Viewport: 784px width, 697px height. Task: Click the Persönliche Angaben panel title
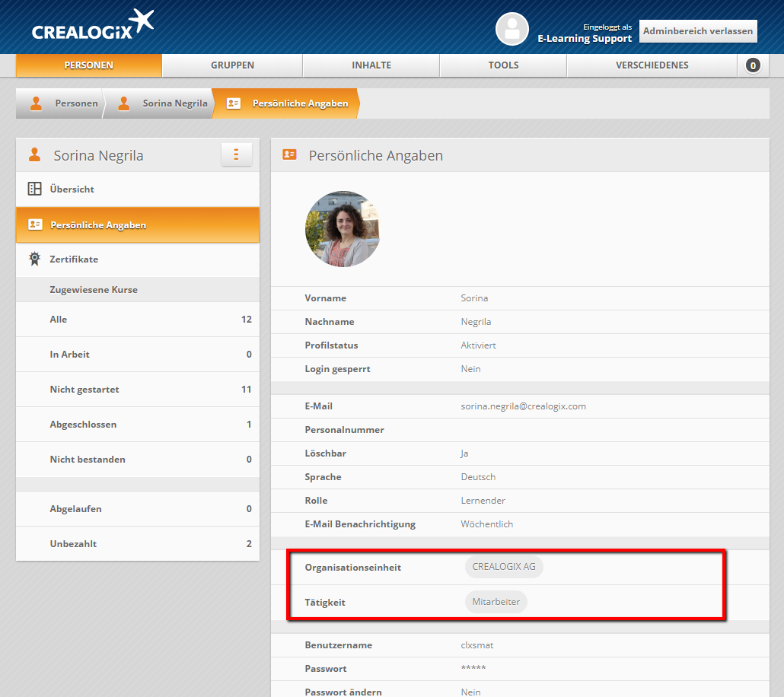coord(376,155)
